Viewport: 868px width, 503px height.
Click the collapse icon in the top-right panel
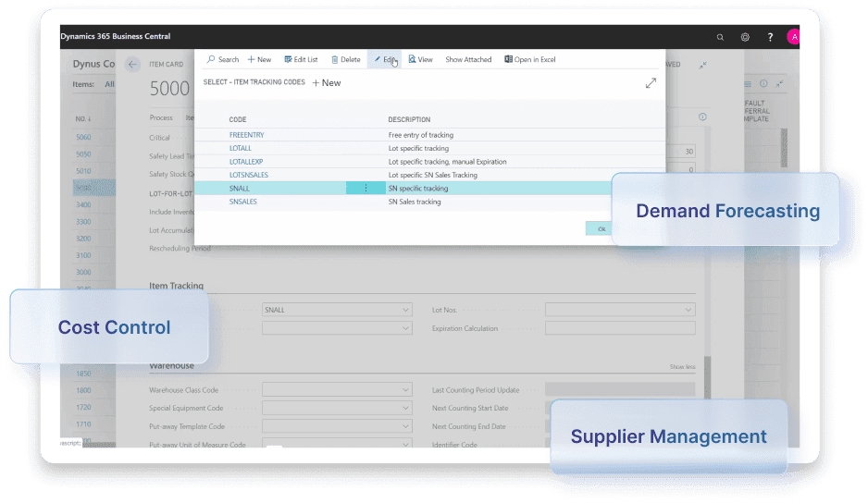(x=779, y=84)
